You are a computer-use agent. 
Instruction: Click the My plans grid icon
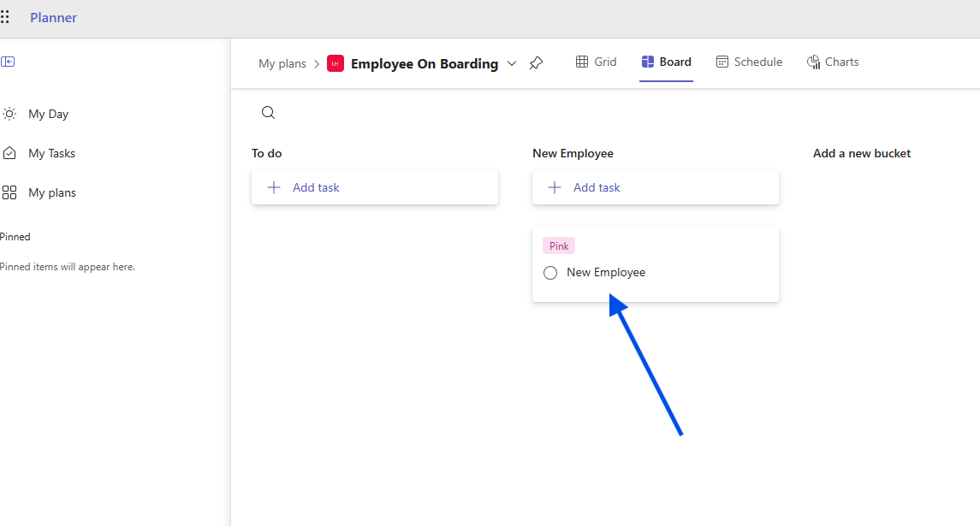click(9, 192)
